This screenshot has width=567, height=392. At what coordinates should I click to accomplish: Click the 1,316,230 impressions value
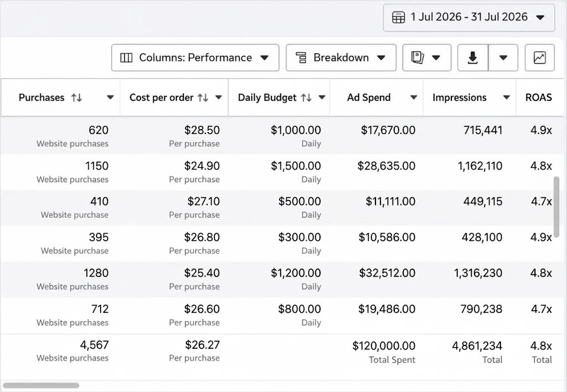point(478,273)
